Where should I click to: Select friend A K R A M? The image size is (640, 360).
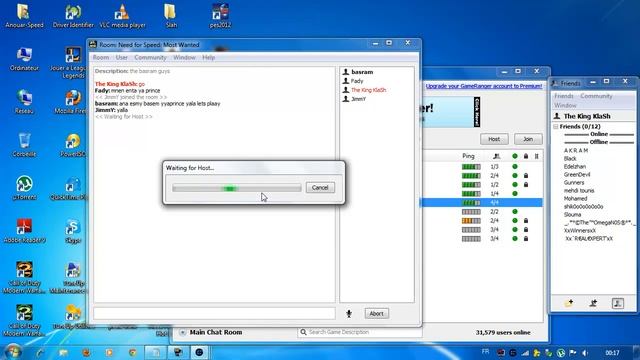click(576, 150)
